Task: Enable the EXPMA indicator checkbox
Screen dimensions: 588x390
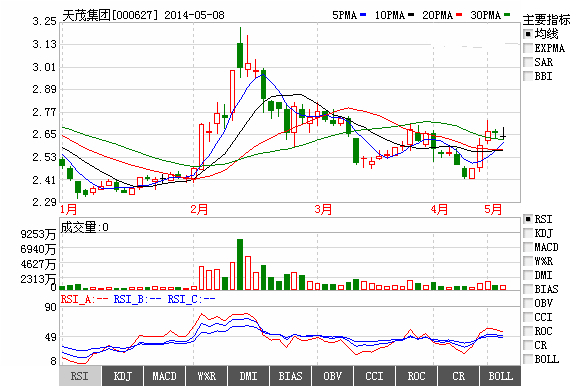Action: point(528,48)
